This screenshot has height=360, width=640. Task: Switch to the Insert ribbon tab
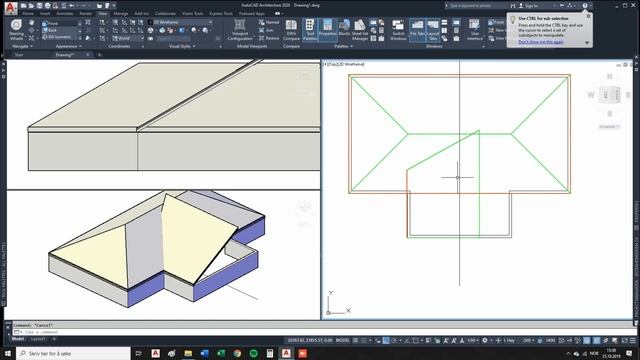[x=45, y=13]
